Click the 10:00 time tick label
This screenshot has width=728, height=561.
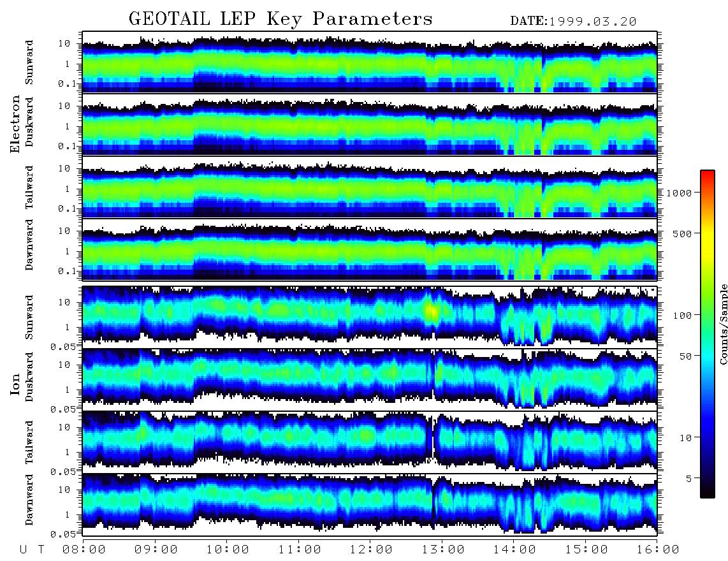[x=228, y=550]
